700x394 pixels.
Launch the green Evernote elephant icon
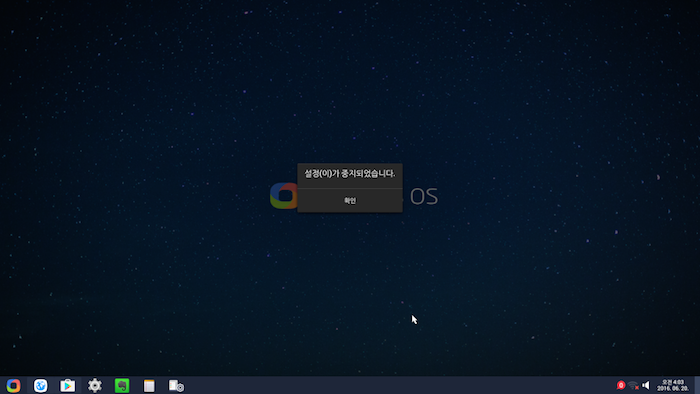(122, 386)
